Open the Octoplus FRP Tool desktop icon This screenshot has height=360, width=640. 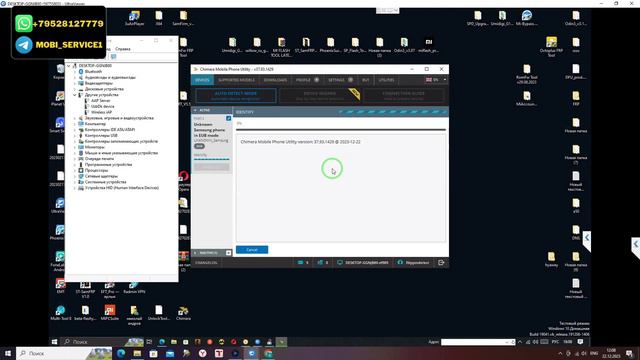pyautogui.click(x=551, y=44)
